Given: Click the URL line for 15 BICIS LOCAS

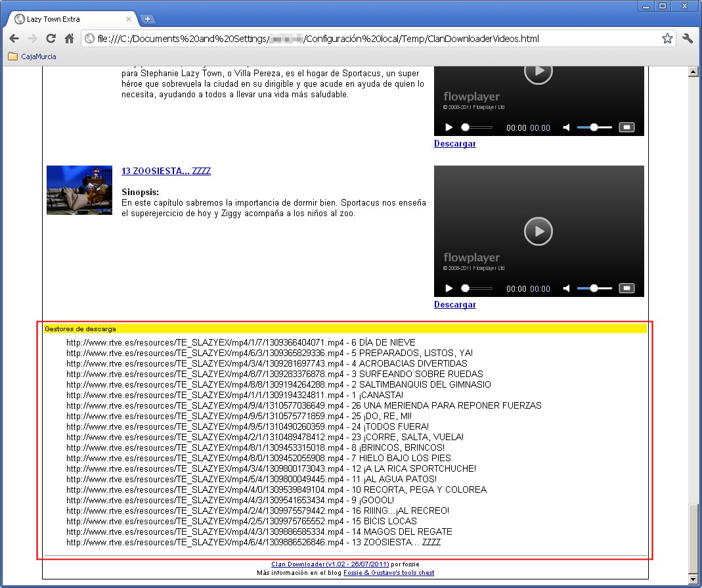Looking at the screenshot, I should [242, 521].
